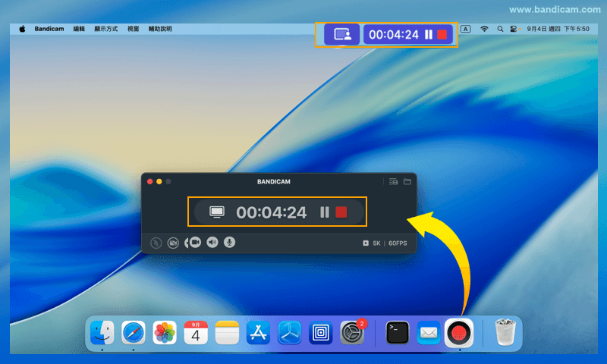Click the 00:04:24 timer in Bandicam window

tap(271, 212)
